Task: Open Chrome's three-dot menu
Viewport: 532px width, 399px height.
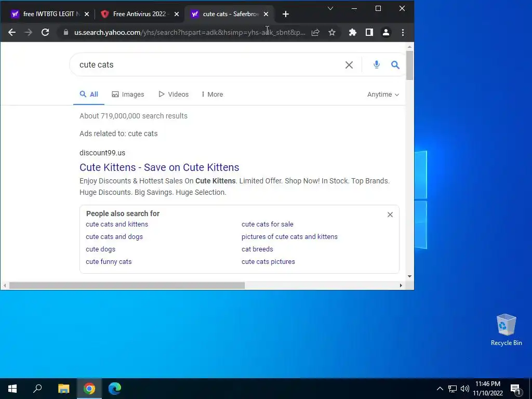Action: tap(403, 32)
